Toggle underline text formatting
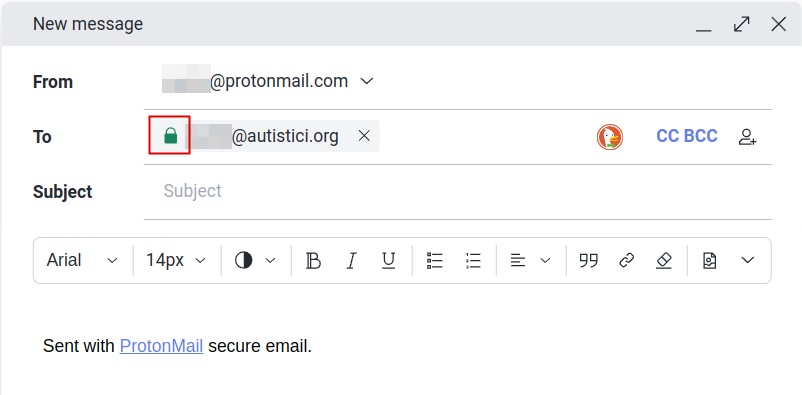The height and width of the screenshot is (395, 802). tap(389, 260)
